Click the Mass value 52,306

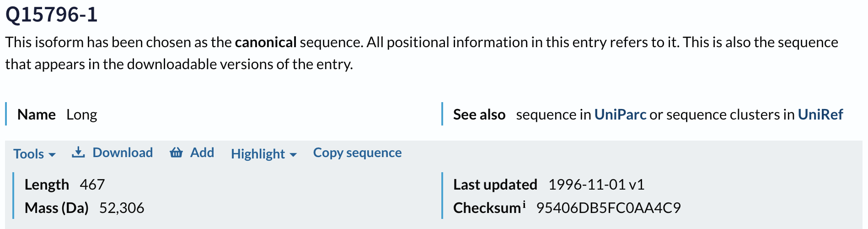point(122,208)
